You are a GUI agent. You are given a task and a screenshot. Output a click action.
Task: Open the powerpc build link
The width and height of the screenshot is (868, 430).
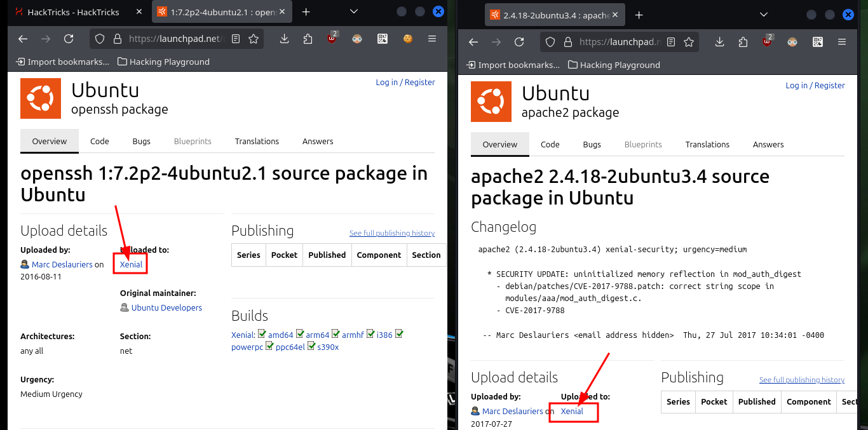click(x=247, y=347)
